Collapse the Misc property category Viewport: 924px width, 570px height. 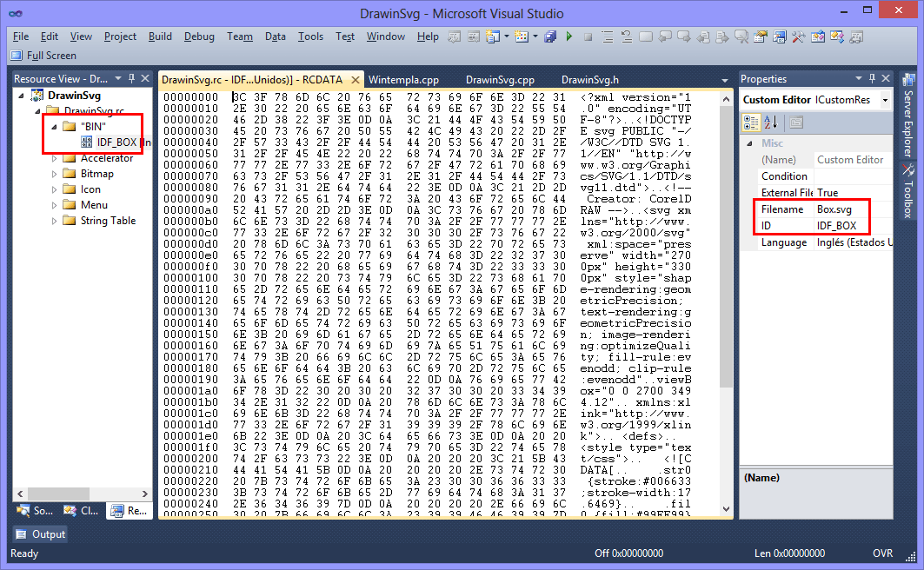pos(749,143)
